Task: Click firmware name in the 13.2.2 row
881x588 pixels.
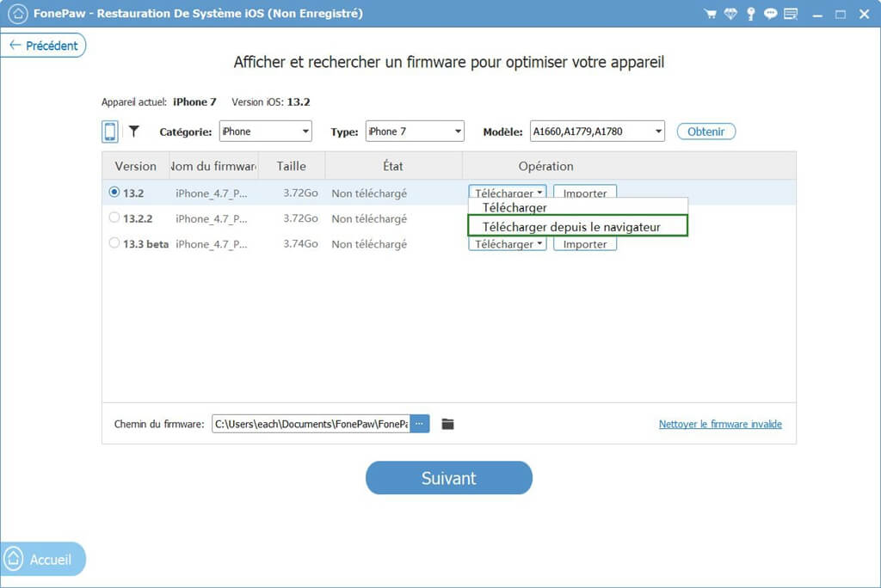Action: [x=212, y=219]
